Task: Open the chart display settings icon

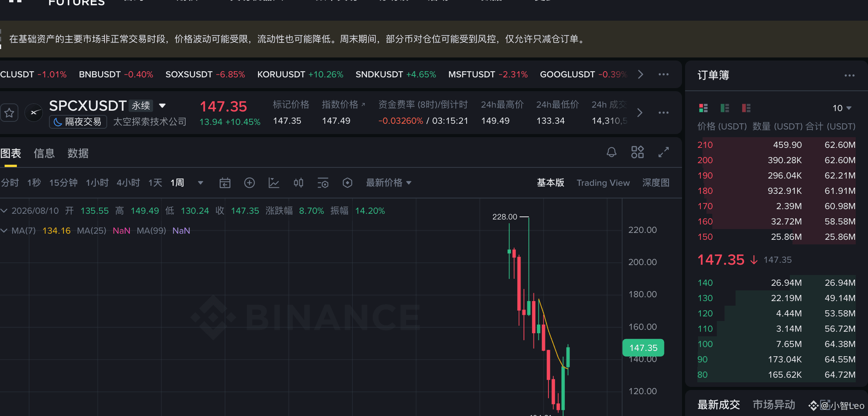Action: pyautogui.click(x=323, y=183)
